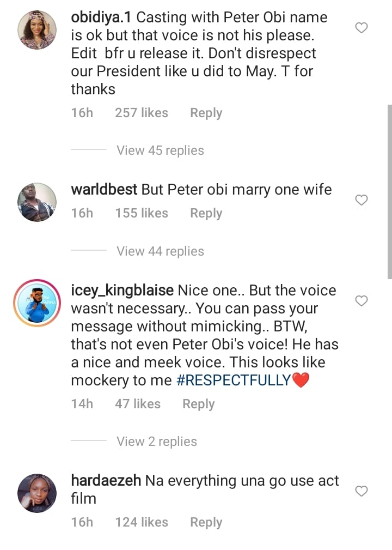Open obidiya.1's profile picture

(37, 30)
